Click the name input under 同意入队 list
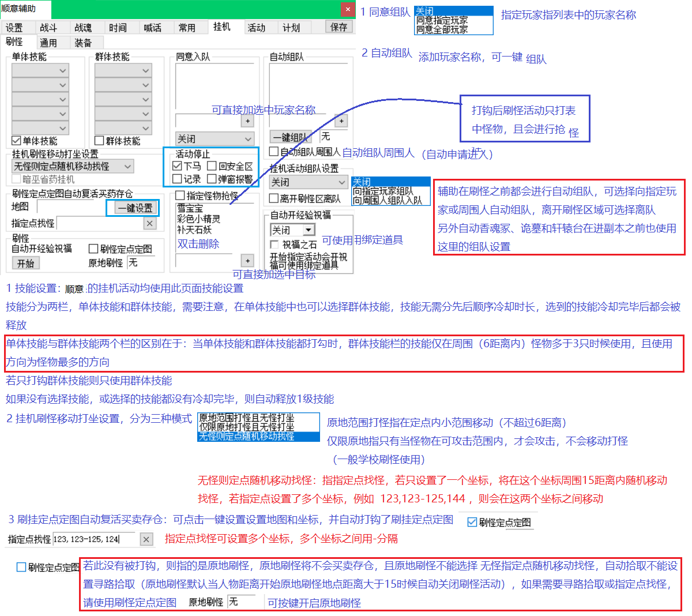Image resolution: width=692 pixels, height=616 pixels. (x=208, y=121)
